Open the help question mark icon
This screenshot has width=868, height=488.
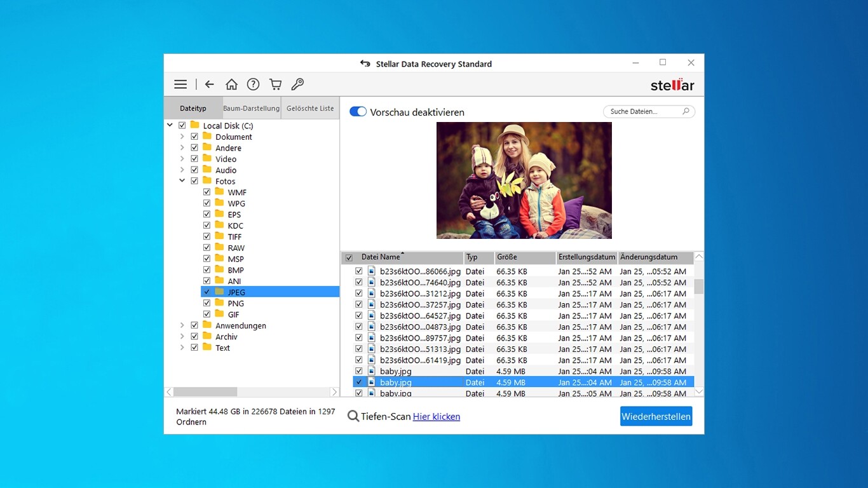253,85
